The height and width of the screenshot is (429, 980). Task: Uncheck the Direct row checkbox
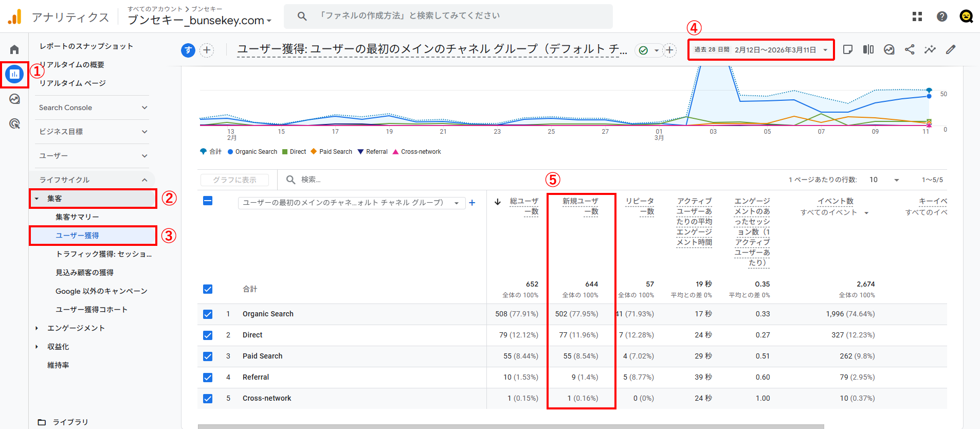[208, 335]
